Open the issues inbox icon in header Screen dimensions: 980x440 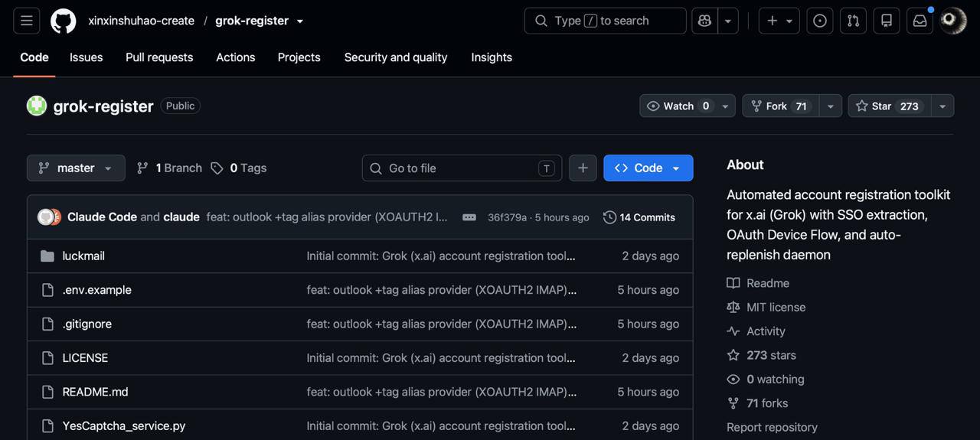tap(820, 21)
